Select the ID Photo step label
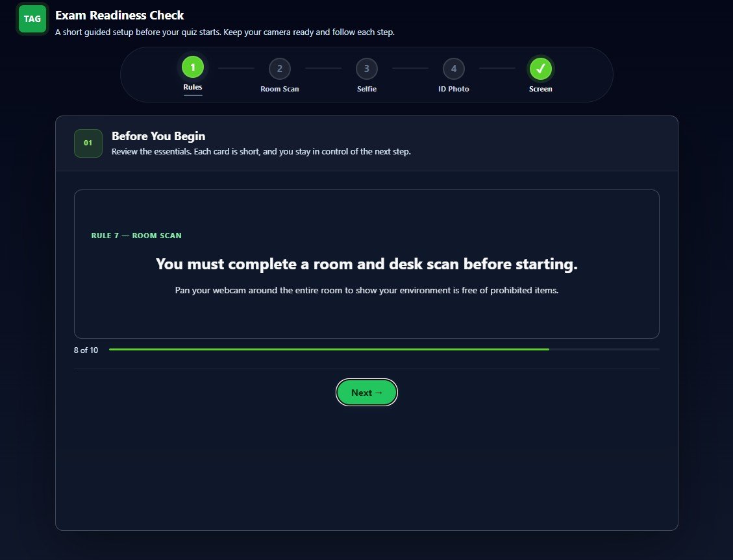Screen dimensions: 733x560 click(x=453, y=89)
